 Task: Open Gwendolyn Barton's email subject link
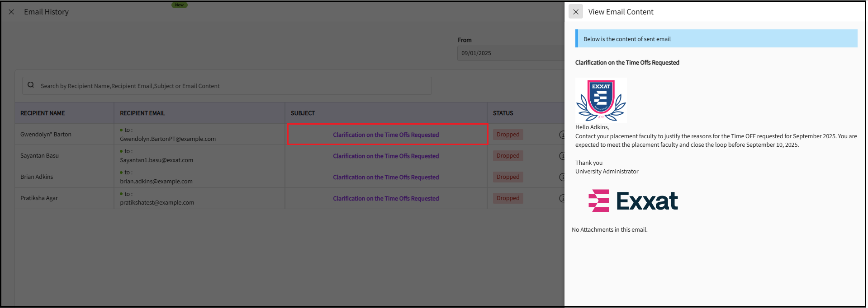click(386, 135)
